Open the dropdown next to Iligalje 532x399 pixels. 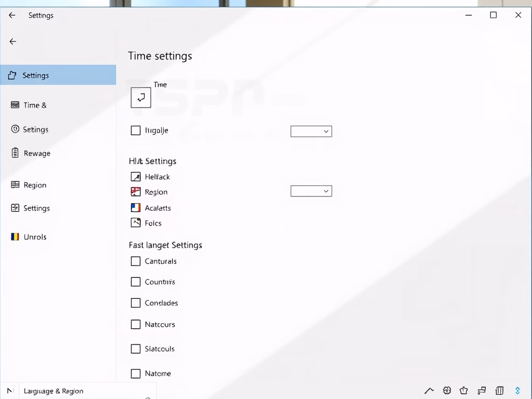[311, 131]
